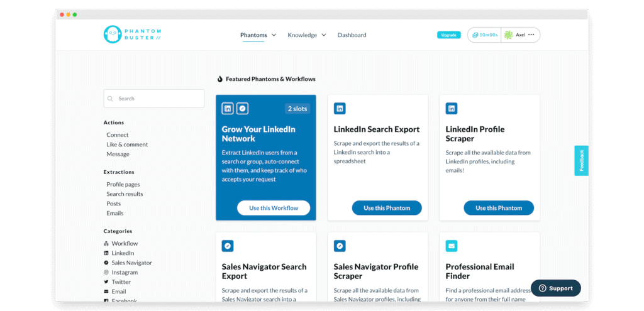The height and width of the screenshot is (311, 644).
Task: Expand the Knowledge menu chevron
Action: coord(324,35)
